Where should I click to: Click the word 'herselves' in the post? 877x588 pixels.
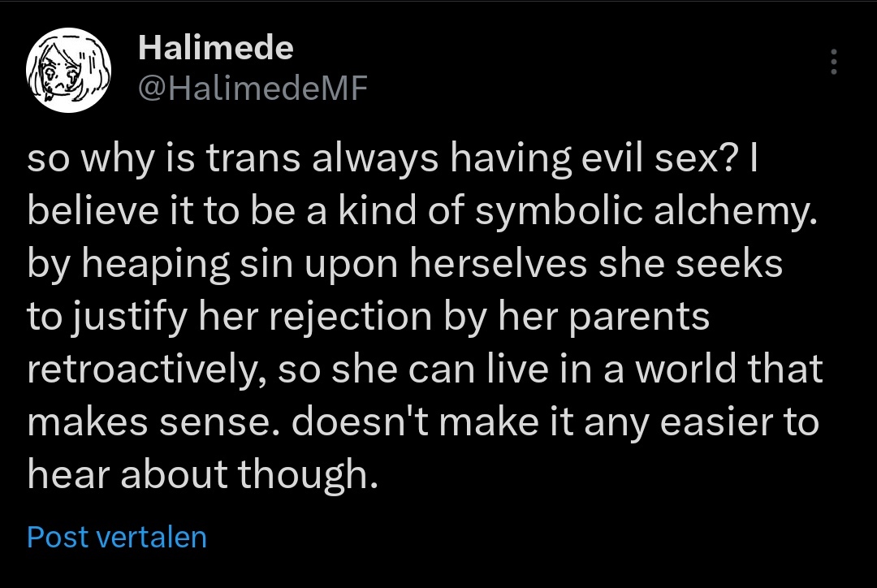click(499, 265)
